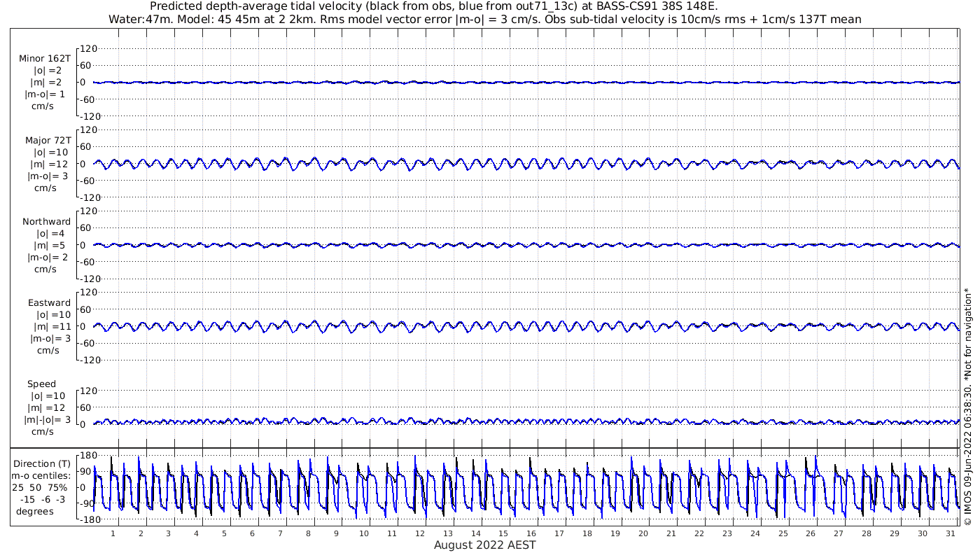Click day "13" on the date axis

pos(447,533)
